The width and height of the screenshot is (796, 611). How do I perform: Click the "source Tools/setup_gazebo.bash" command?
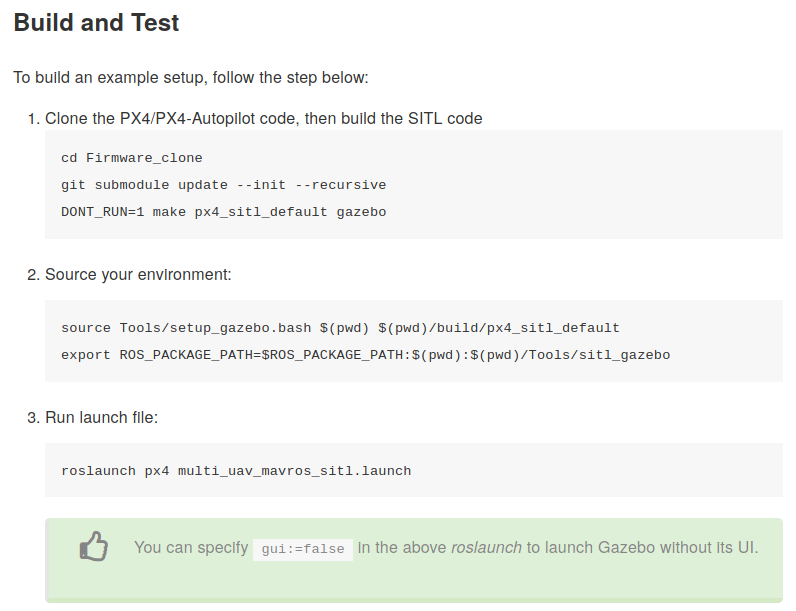point(186,328)
